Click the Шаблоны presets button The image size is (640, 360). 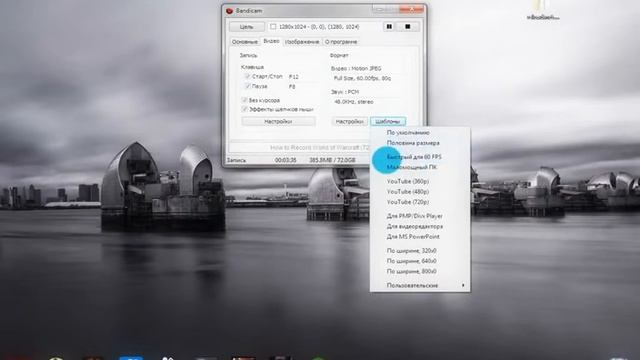click(388, 122)
